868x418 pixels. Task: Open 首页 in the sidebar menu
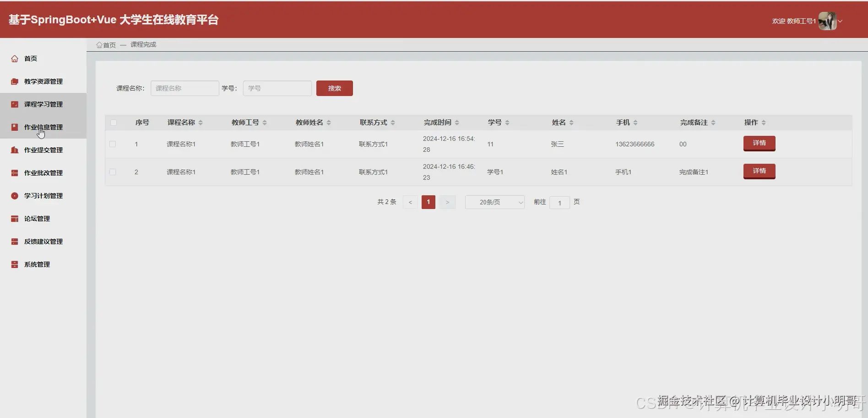click(43, 59)
